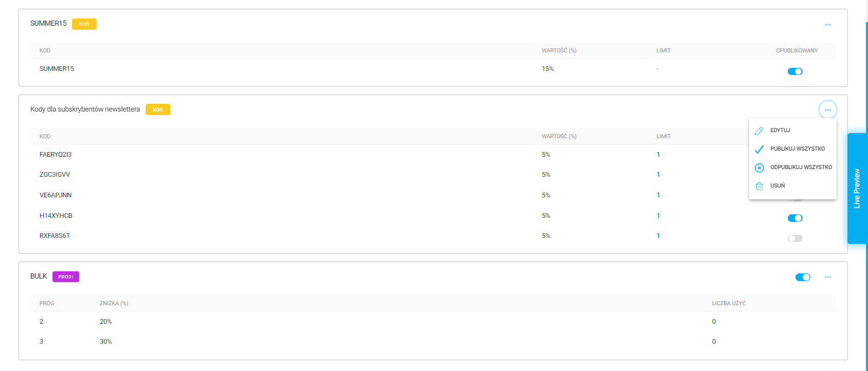868x371 pixels.
Task: Choose Odpublikuj wszystko menu entry
Action: point(801,168)
